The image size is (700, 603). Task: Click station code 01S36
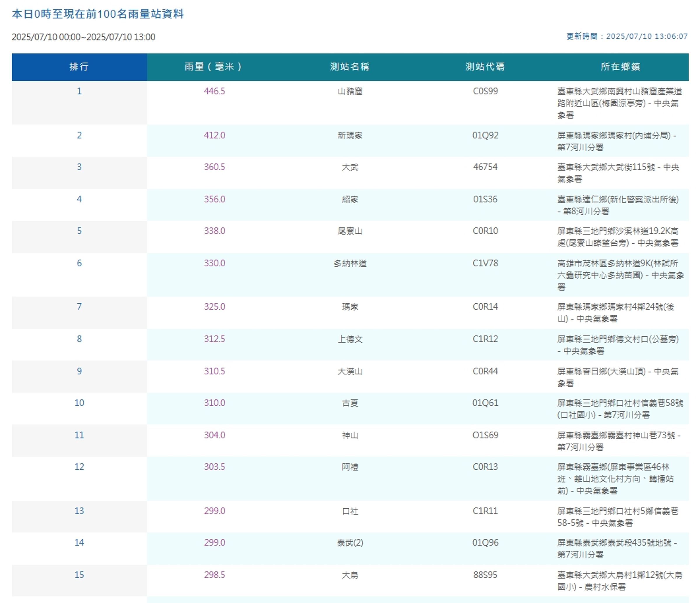[x=485, y=199]
